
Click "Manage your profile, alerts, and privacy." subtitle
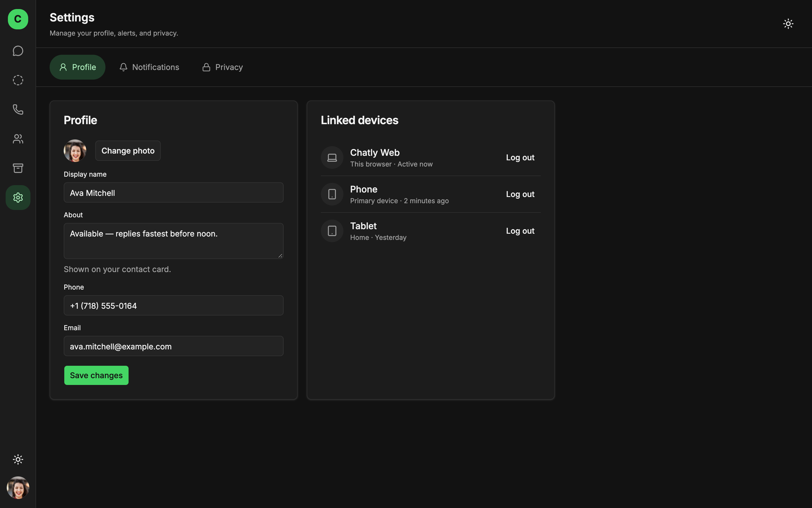114,33
